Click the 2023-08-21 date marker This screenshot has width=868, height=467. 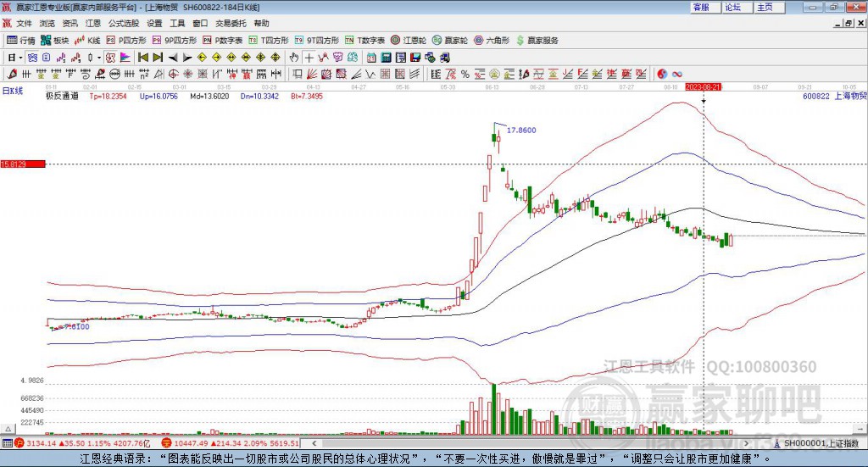[703, 86]
